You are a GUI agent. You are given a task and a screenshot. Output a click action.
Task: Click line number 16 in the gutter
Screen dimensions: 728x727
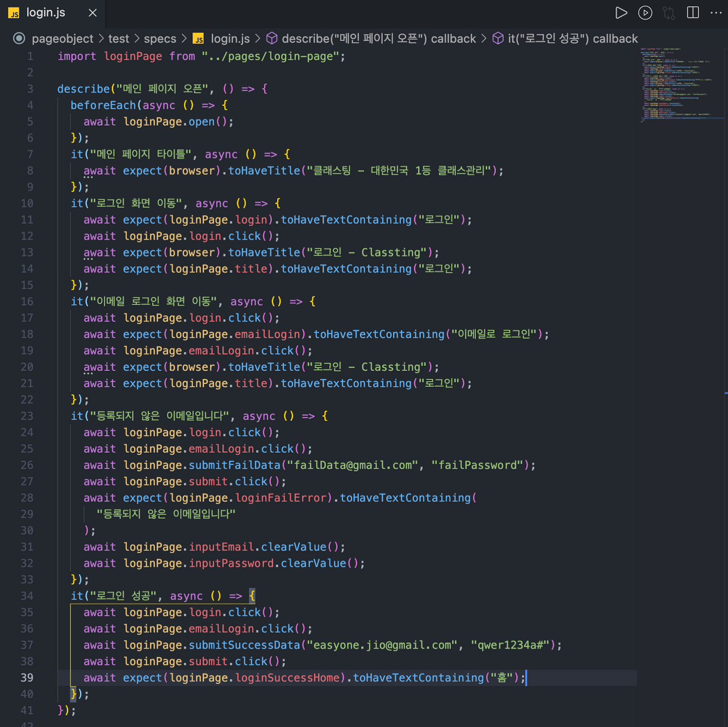click(x=27, y=301)
